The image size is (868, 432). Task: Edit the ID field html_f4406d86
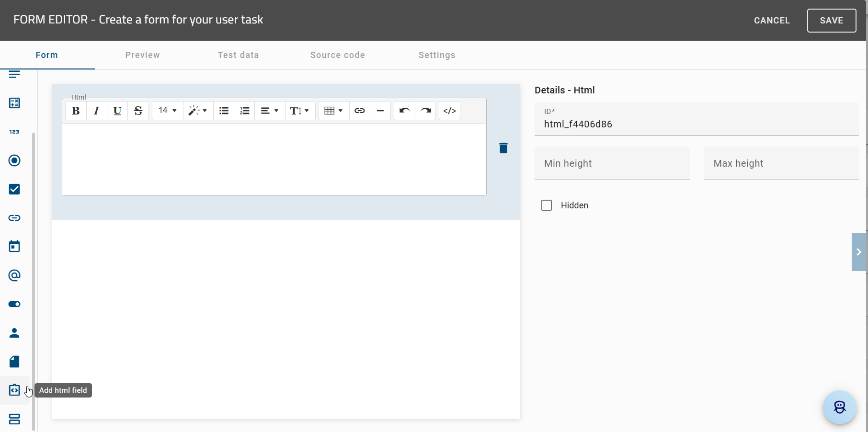point(697,119)
